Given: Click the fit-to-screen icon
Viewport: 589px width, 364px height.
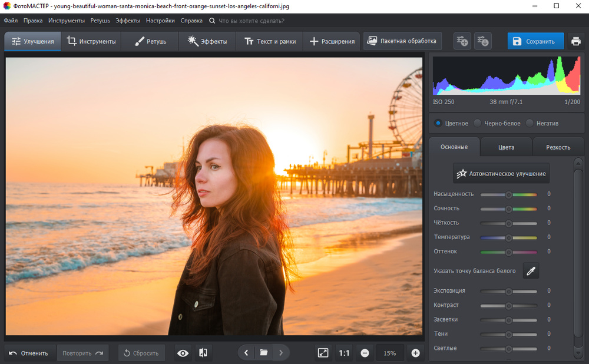Looking at the screenshot, I should 323,353.
